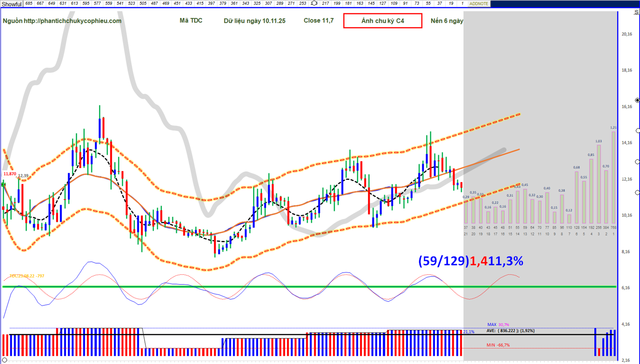Select the 505 cell in the top strip
This screenshot has width=640, height=364.
[143, 3]
